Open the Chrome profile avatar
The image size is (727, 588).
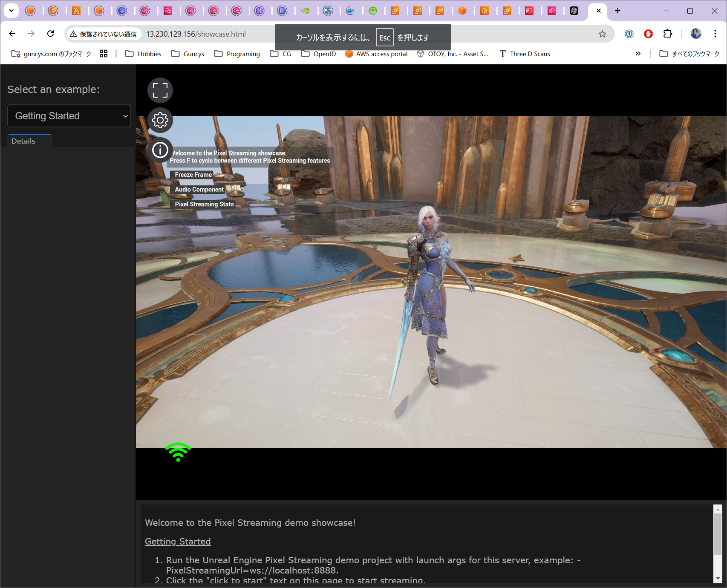coord(696,34)
